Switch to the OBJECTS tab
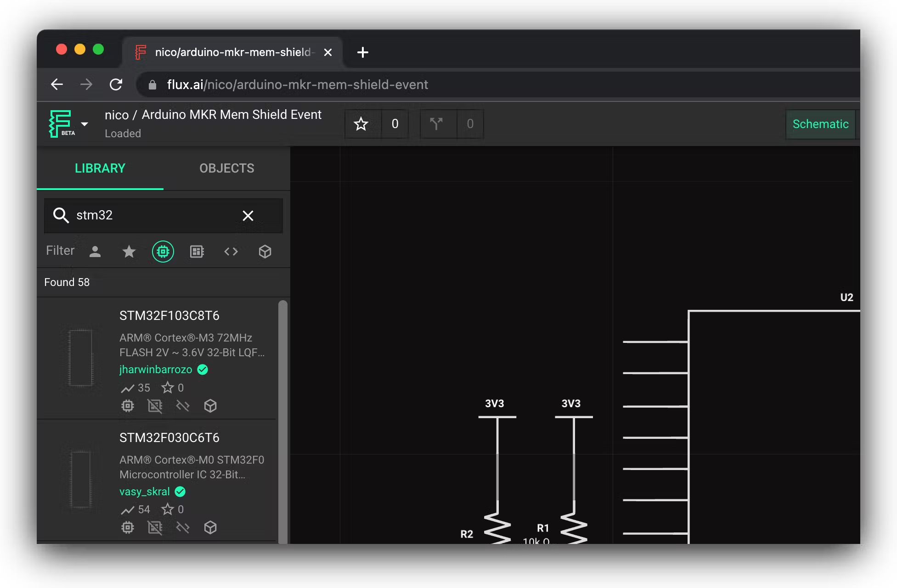The height and width of the screenshot is (588, 897). click(226, 168)
